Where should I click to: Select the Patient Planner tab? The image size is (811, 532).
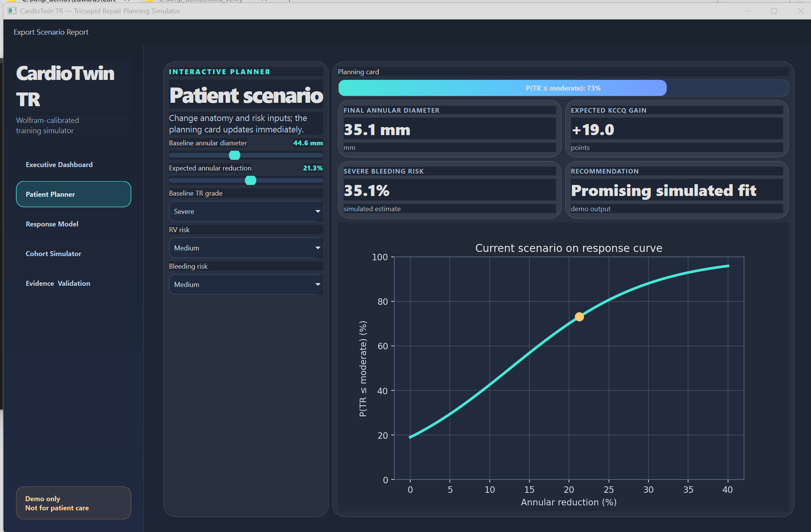coord(73,194)
